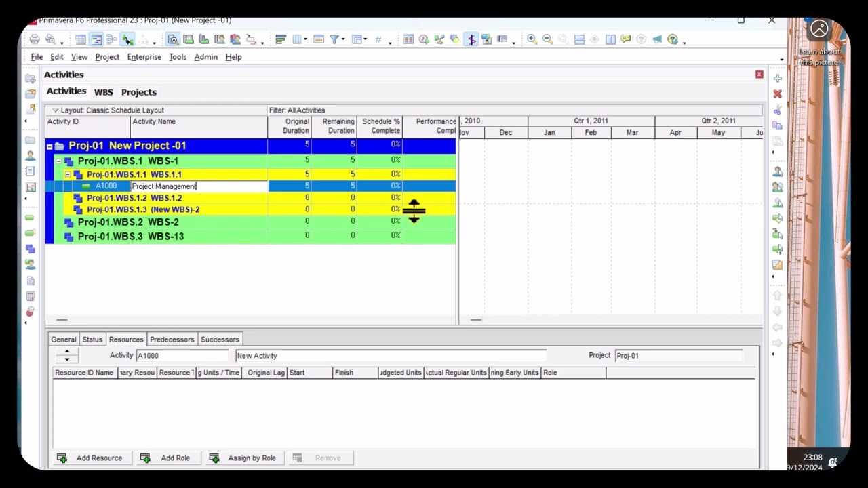Click the Assign Resources icon in right sidebar

(777, 172)
